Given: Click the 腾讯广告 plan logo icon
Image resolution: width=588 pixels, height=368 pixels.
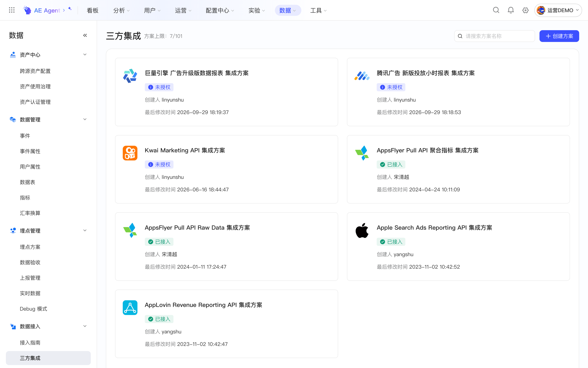Looking at the screenshot, I should pyautogui.click(x=362, y=76).
